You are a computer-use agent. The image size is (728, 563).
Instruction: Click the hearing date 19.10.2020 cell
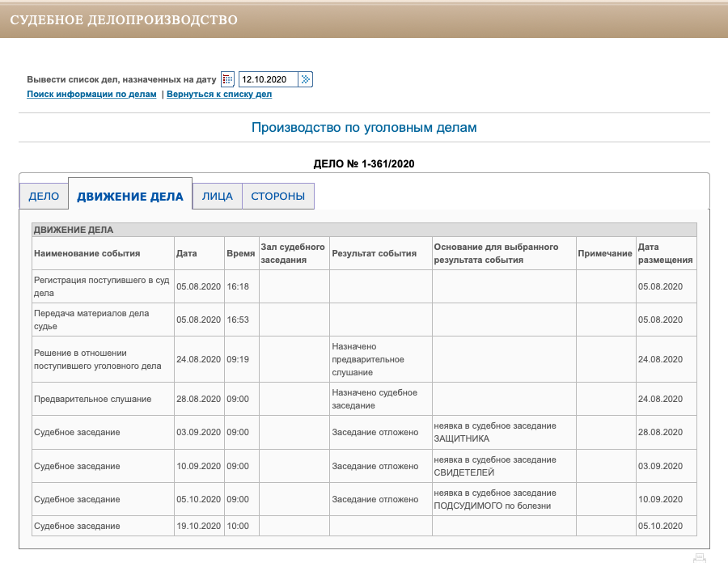(x=198, y=526)
